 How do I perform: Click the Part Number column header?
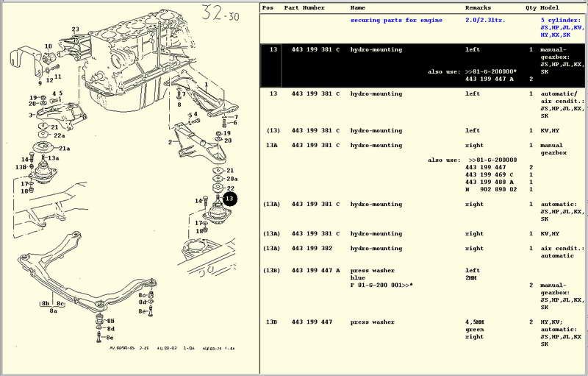pyautogui.click(x=302, y=7)
